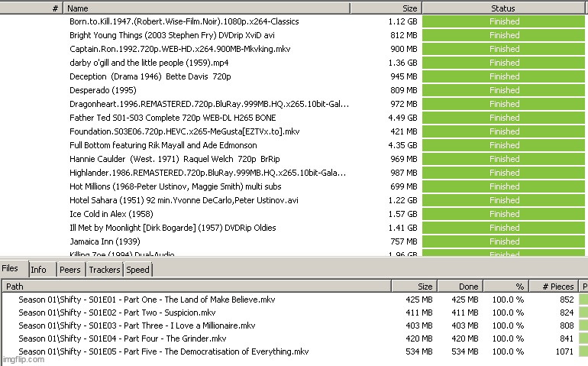
Task: Select the Born.to.Kill.1947 torrent row
Action: (x=184, y=21)
